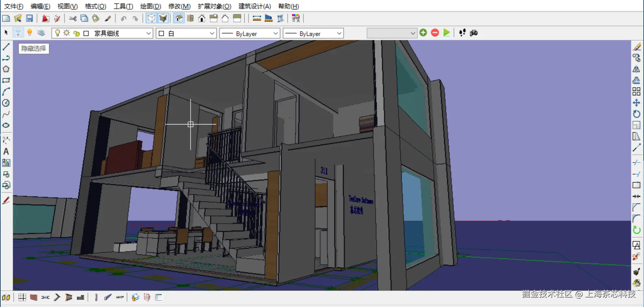Toggle layer on/off bulb for 家具细线

[58, 33]
